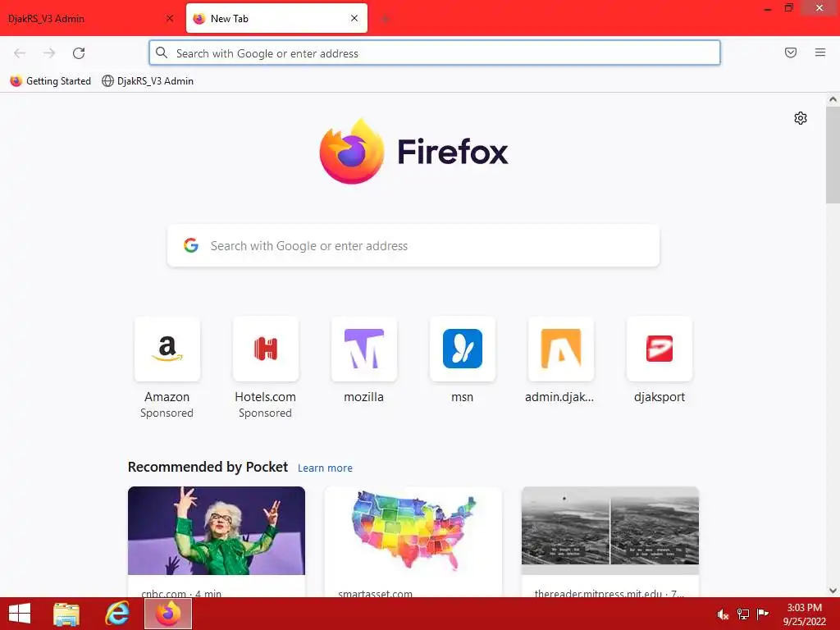Viewport: 840px width, 630px height.
Task: Open the cnbc.com Pocket story
Action: pos(217,541)
